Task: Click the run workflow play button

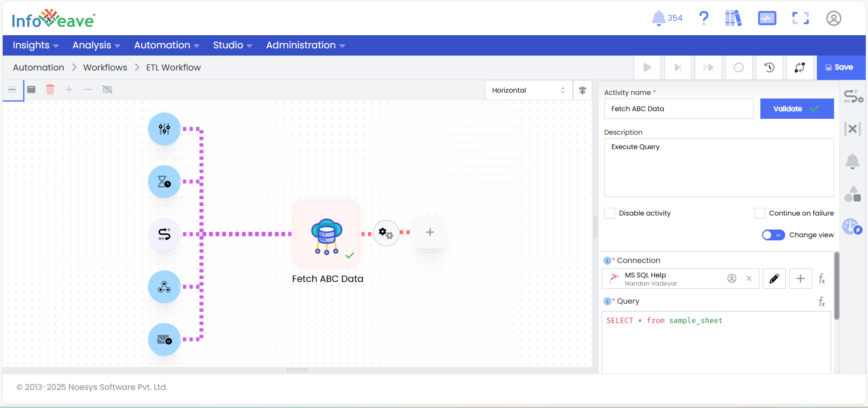Action: tap(647, 67)
